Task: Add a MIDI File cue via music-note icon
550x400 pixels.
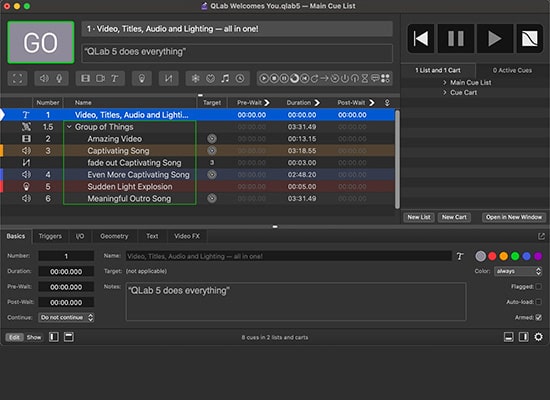Action: click(x=225, y=78)
